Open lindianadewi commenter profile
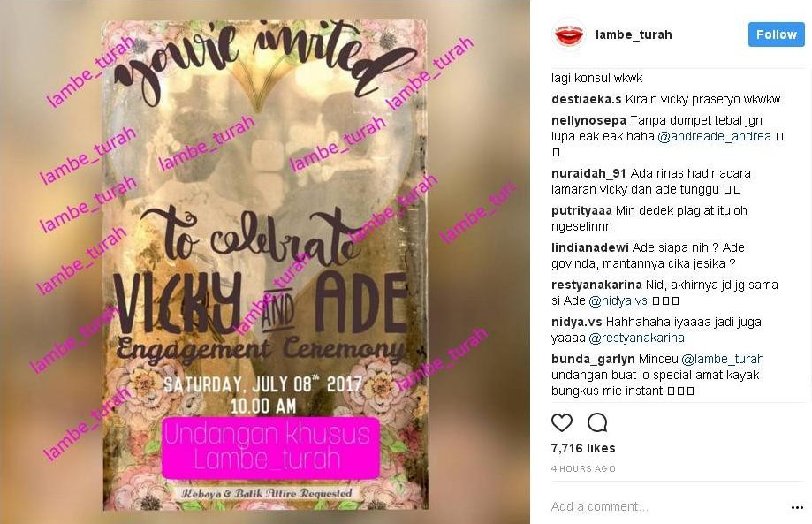Viewport: 812px width, 524px height. click(590, 247)
